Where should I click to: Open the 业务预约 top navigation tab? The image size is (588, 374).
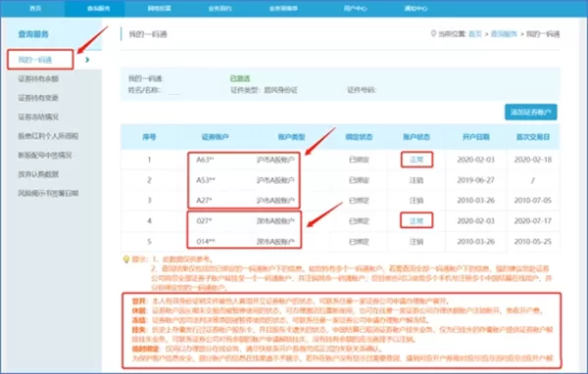(x=220, y=8)
